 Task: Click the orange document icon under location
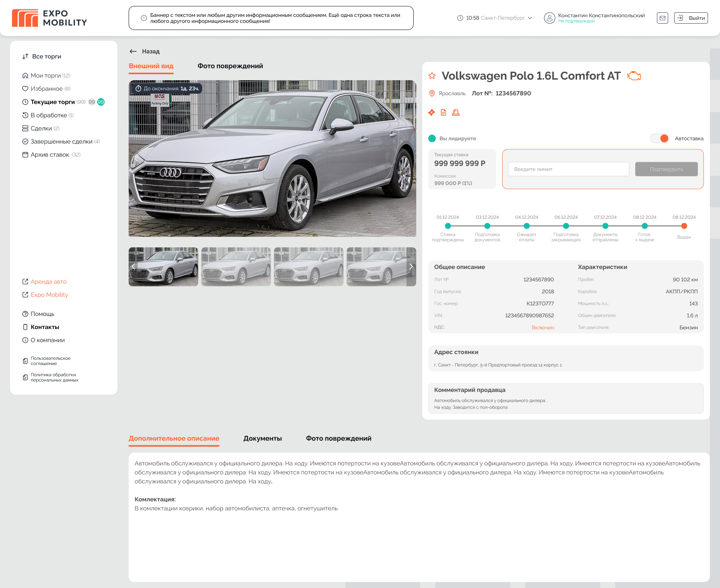443,112
